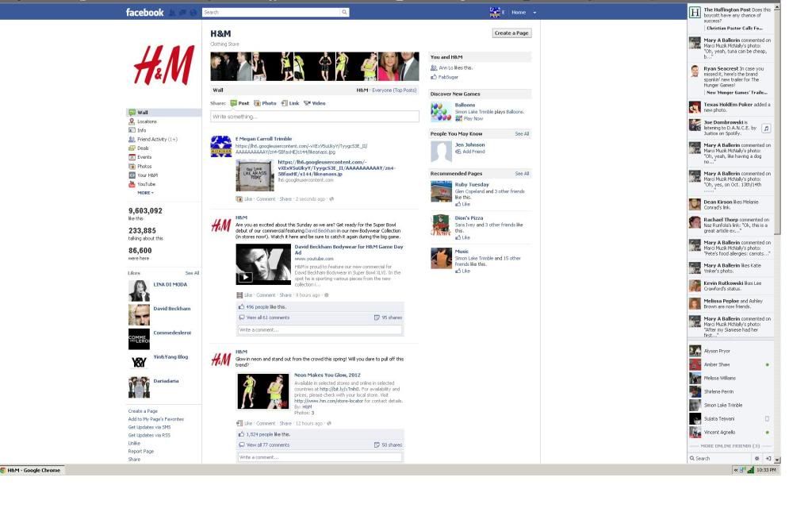Image resolution: width=812 pixels, height=508 pixels.
Task: Click Get Updates via SMS
Action: pos(149,427)
